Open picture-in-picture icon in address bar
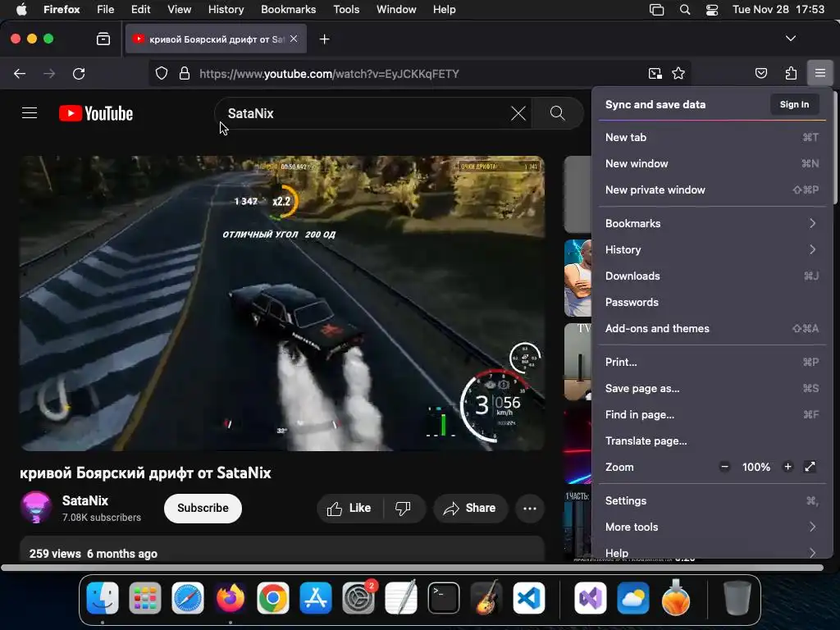Image resolution: width=840 pixels, height=630 pixels. pos(655,73)
